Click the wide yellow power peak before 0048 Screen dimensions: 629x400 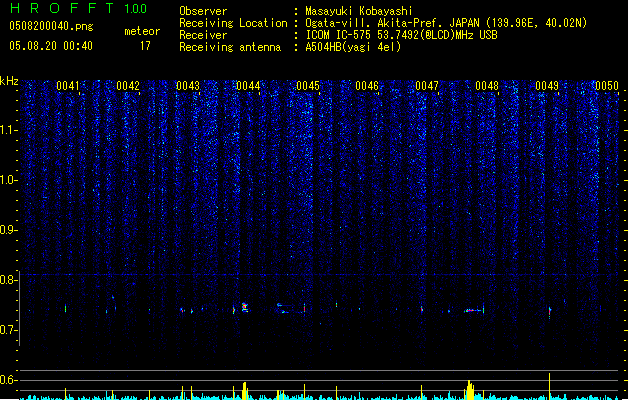(x=470, y=390)
